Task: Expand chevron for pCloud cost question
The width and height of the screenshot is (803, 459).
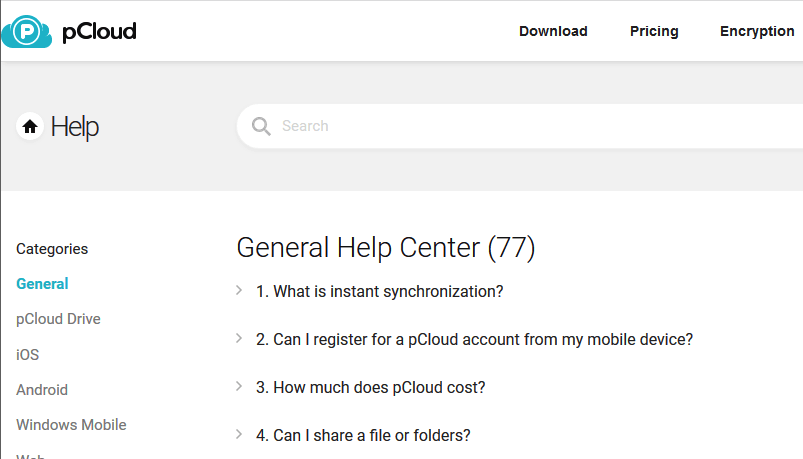Action: tap(239, 386)
